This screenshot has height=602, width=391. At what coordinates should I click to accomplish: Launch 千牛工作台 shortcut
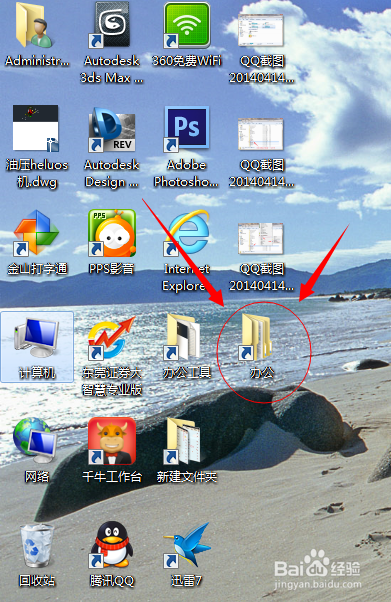112,442
